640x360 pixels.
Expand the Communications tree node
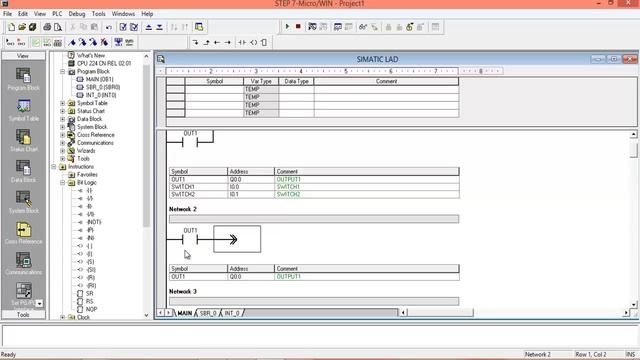point(63,143)
